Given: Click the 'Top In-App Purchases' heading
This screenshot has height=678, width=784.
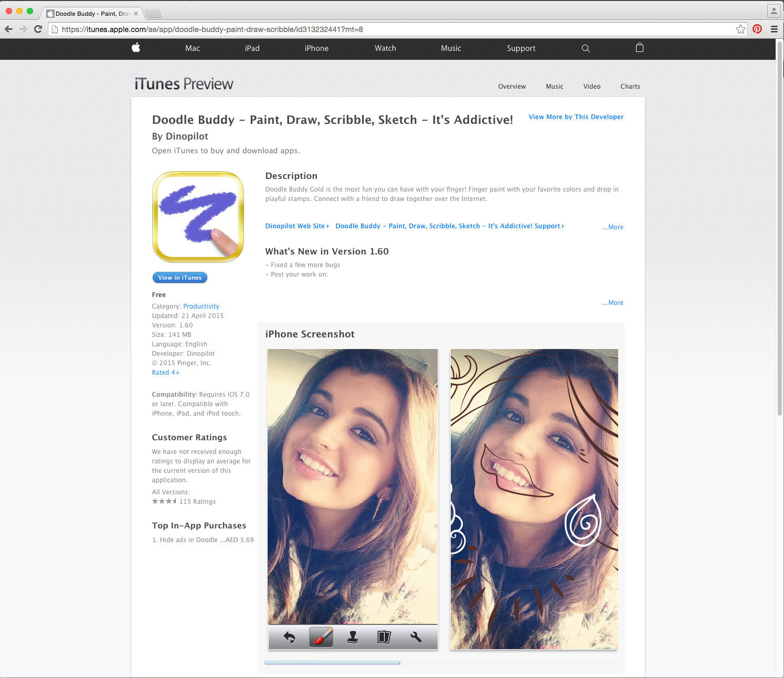Looking at the screenshot, I should coord(199,526).
